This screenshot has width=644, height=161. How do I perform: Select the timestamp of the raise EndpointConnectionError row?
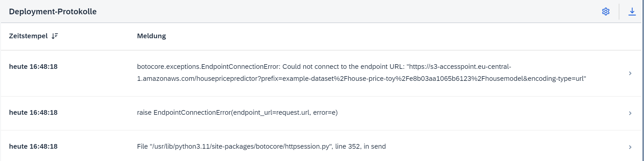[x=33, y=112]
